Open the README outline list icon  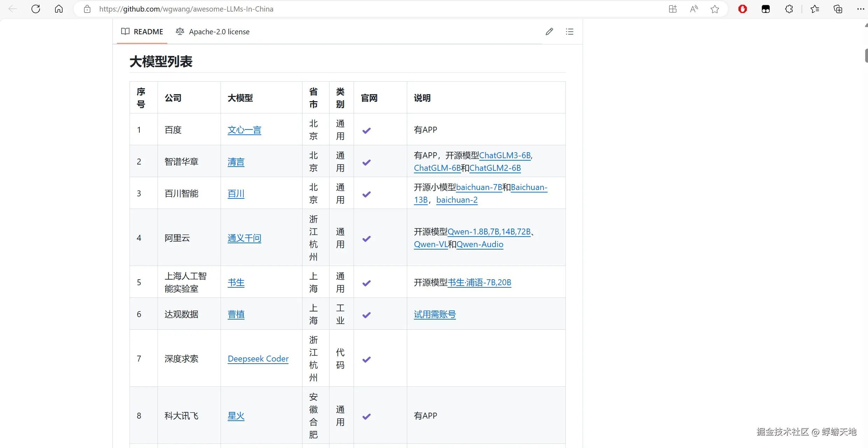coord(570,32)
